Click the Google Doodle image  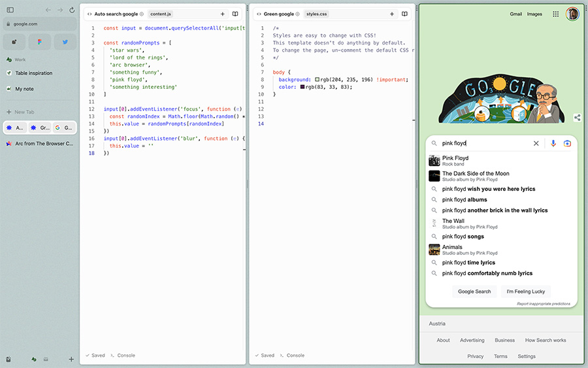click(x=502, y=99)
